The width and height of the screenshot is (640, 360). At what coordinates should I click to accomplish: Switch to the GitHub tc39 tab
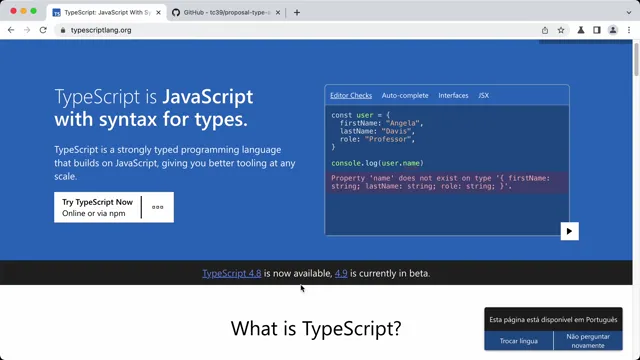(x=227, y=13)
